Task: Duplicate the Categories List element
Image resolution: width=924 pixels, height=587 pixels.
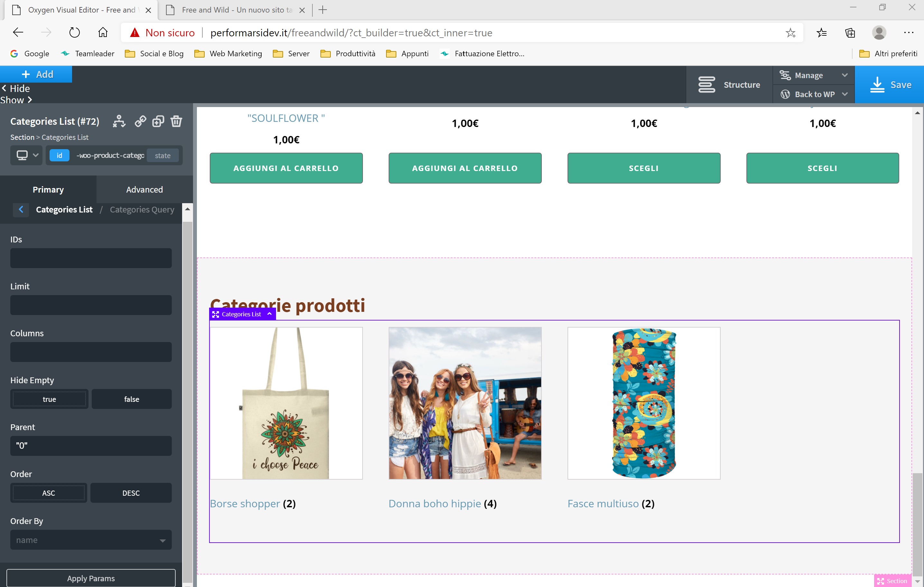Action: coord(158,121)
